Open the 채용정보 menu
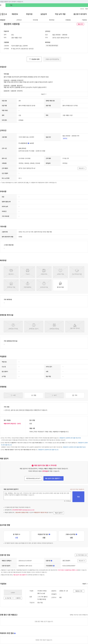This screenshot has width=88, height=644. click(15, 14)
